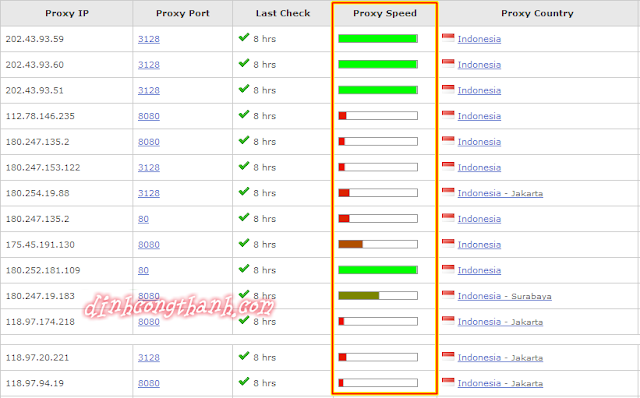640x398 pixels.
Task: Open Indonesia - Jakarta link for 118.97.94.19
Action: pyautogui.click(x=500, y=384)
